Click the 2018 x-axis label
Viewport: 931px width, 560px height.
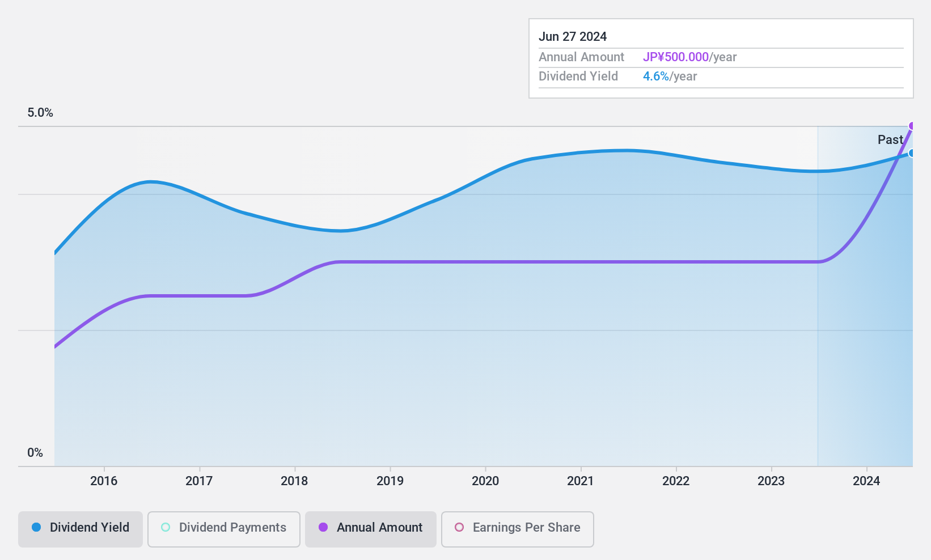pyautogui.click(x=294, y=481)
